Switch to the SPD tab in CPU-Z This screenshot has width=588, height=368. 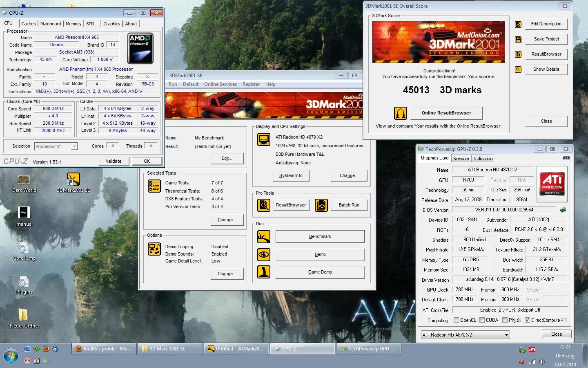(x=90, y=24)
